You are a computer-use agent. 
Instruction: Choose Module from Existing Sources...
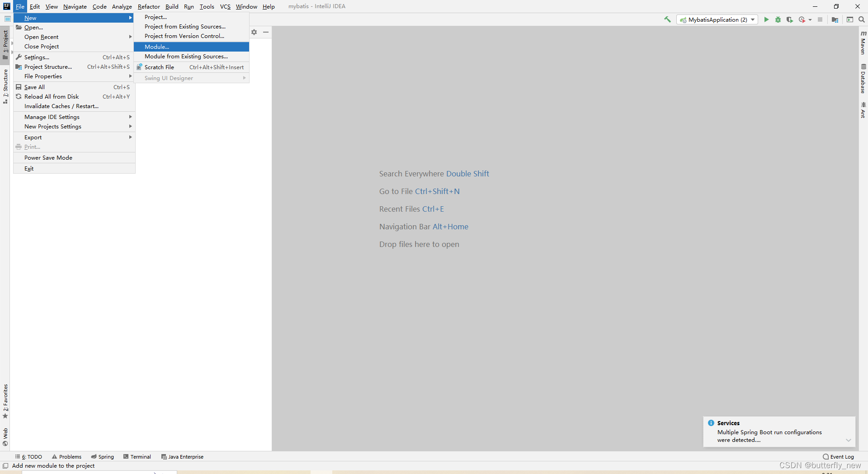pos(191,57)
